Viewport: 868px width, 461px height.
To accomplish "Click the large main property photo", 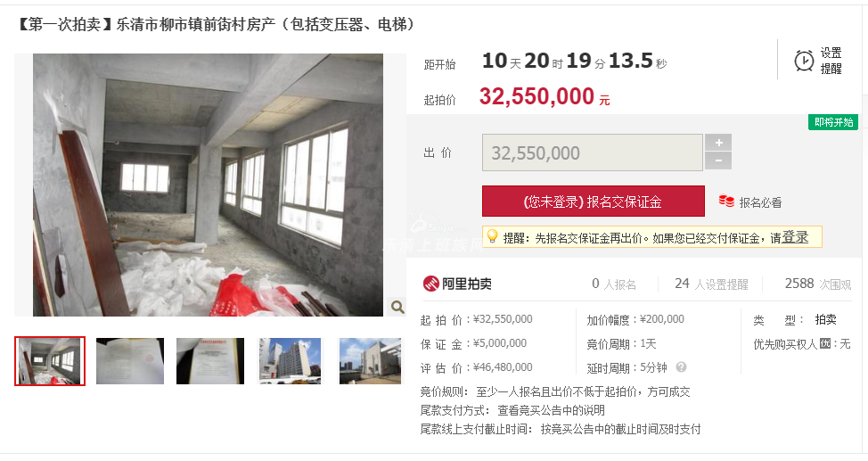I will [x=209, y=185].
